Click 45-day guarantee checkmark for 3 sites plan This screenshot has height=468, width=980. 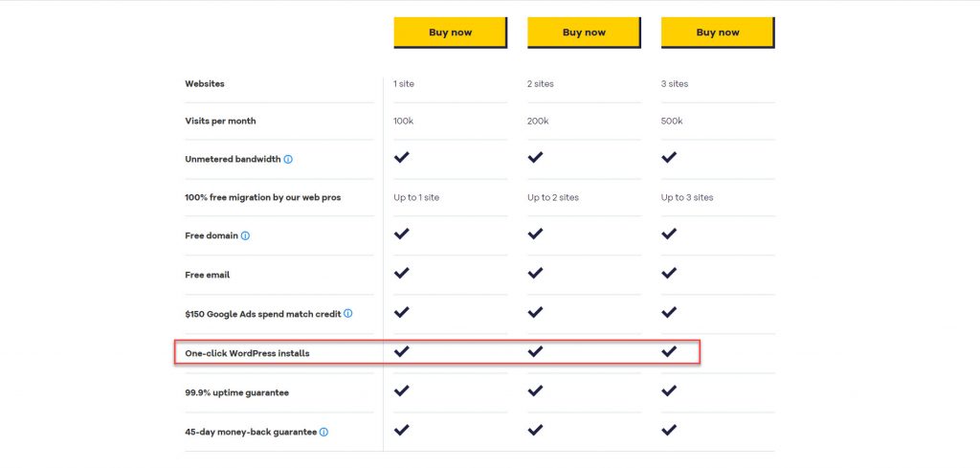(669, 430)
